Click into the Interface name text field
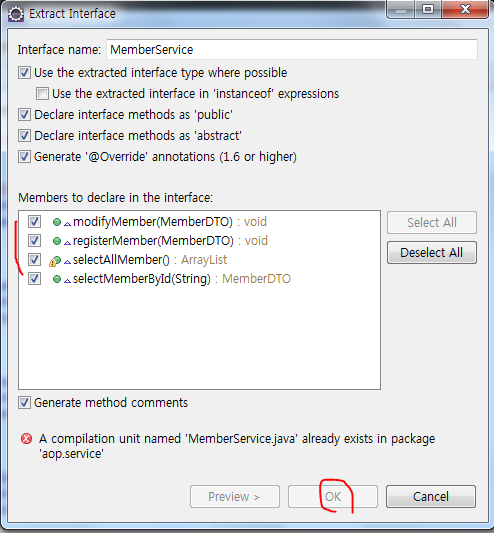The height and width of the screenshot is (533, 494). coord(292,50)
